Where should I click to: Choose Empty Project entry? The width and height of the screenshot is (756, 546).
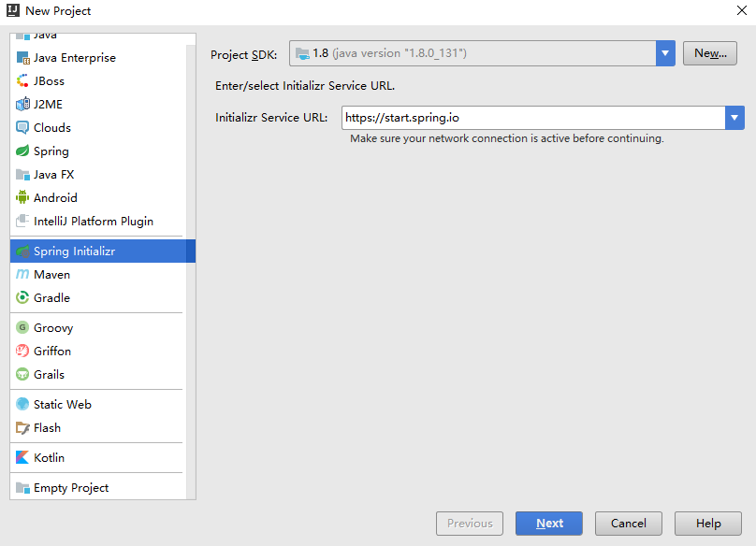[x=98, y=488]
